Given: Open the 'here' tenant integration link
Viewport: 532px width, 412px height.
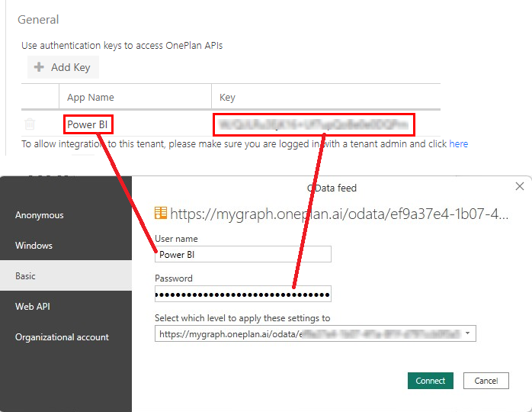Looking at the screenshot, I should 458,144.
